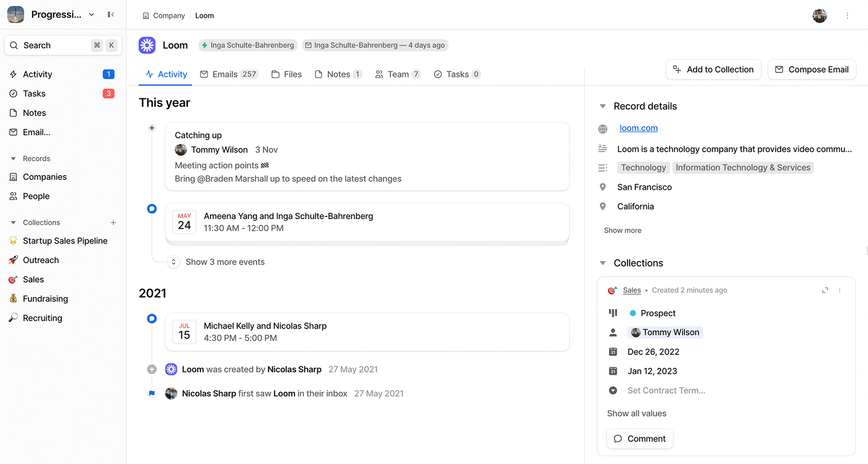Image resolution: width=868 pixels, height=464 pixels.
Task: Switch to the Files tab
Action: (x=286, y=74)
